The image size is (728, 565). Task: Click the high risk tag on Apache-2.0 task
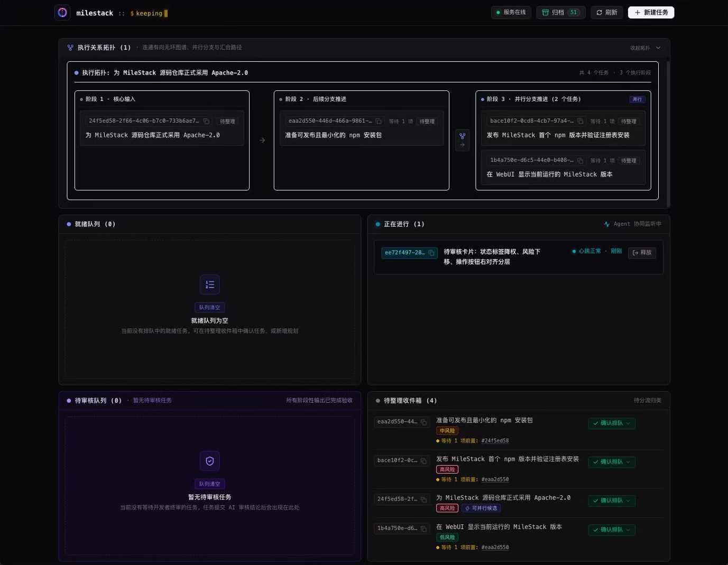point(447,508)
